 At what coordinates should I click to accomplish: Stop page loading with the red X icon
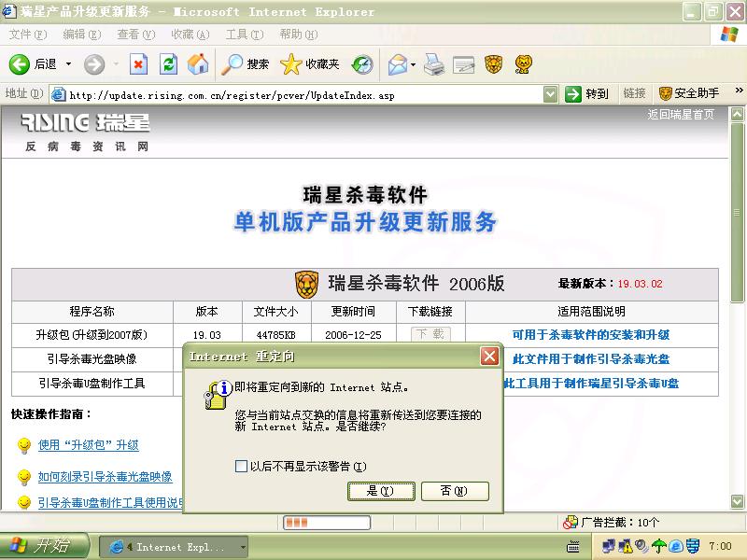point(138,64)
